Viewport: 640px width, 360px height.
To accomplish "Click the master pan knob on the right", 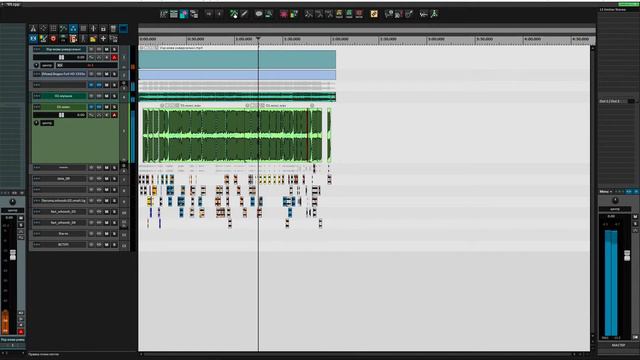I will pos(615,200).
